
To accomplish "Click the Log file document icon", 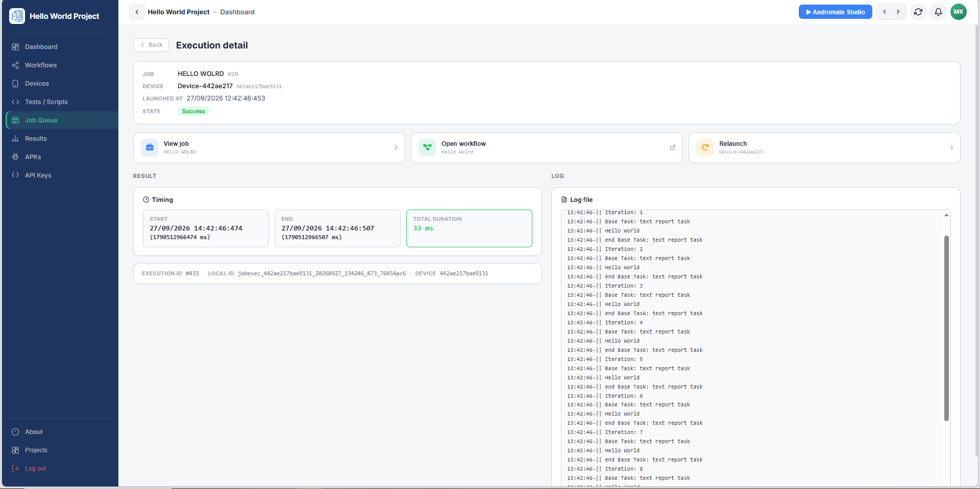I will [564, 200].
